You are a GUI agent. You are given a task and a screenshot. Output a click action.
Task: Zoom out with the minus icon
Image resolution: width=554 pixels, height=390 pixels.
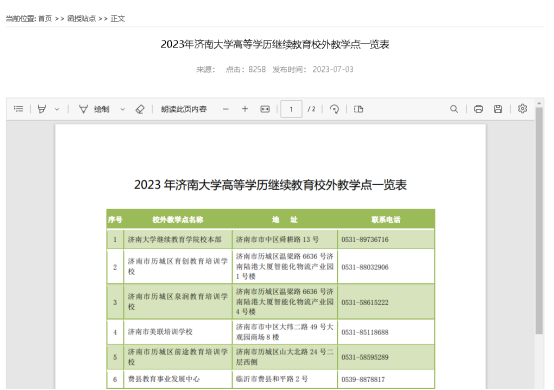click(x=226, y=109)
